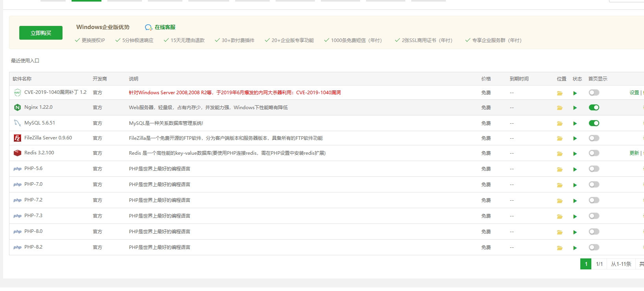Open folder location for PHP-7.0
Screen dimensions: 644x291
point(559,185)
